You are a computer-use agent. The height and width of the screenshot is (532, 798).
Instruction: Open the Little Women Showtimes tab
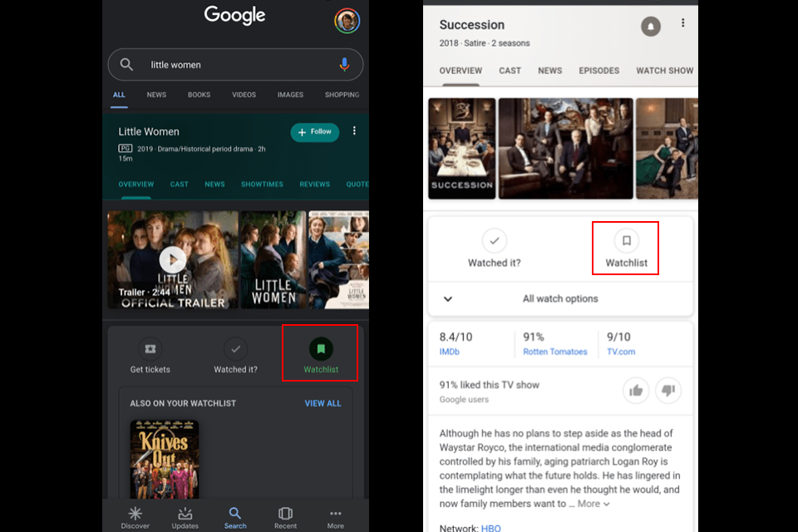tap(262, 185)
